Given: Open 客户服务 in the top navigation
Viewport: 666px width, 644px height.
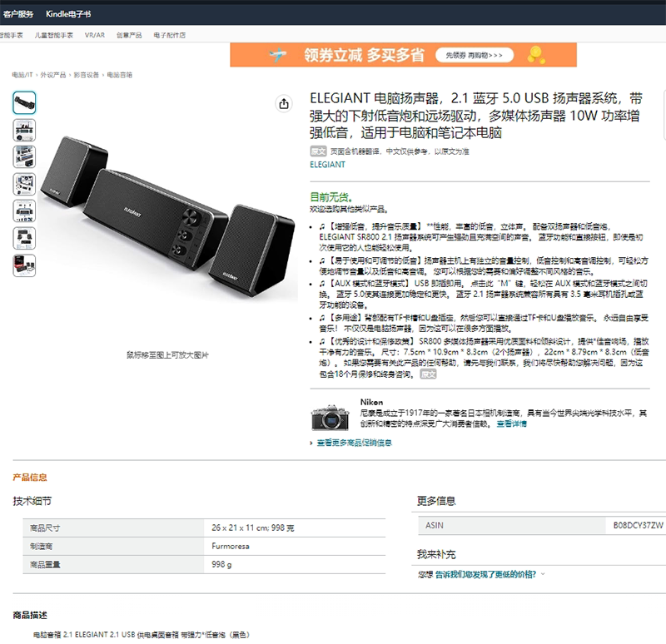Looking at the screenshot, I should tap(18, 14).
